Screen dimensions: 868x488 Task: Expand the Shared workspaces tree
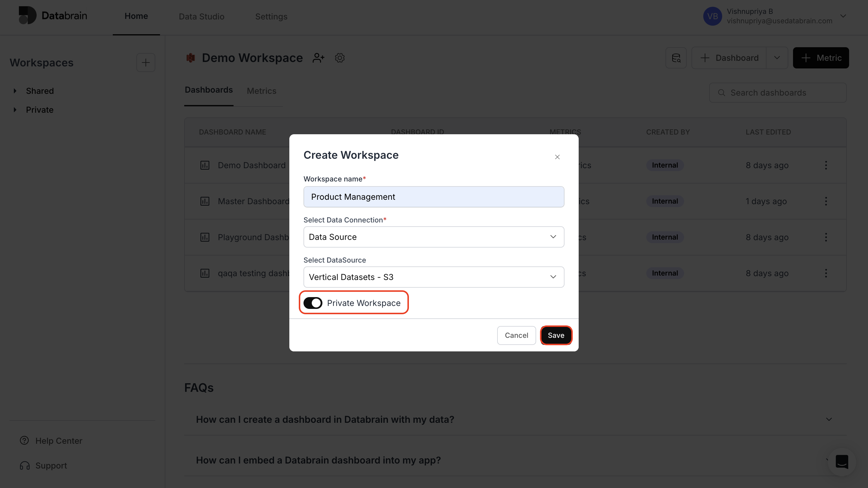coord(15,91)
